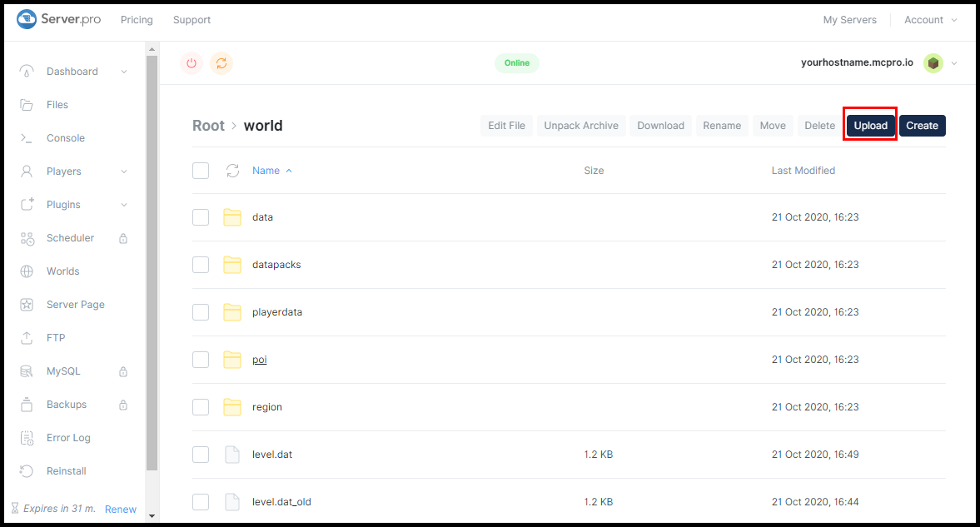Click the Scheduler lock icon
The height and width of the screenshot is (527, 980).
123,238
